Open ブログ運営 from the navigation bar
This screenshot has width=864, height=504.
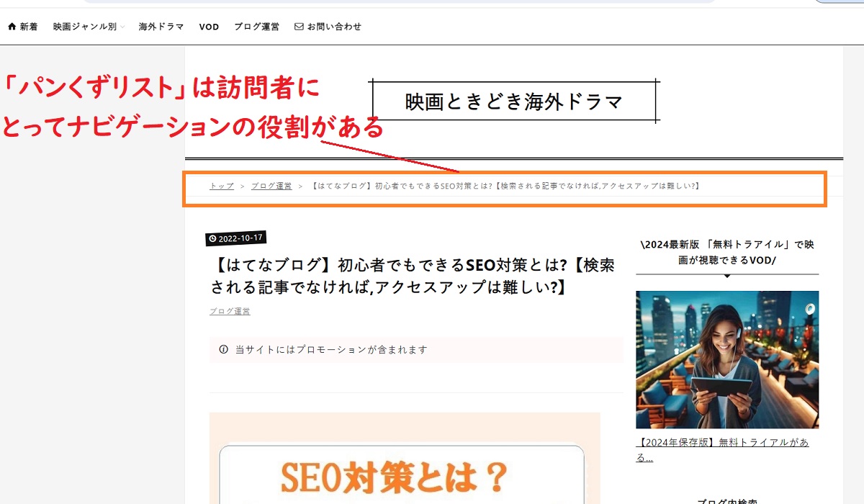tap(257, 27)
